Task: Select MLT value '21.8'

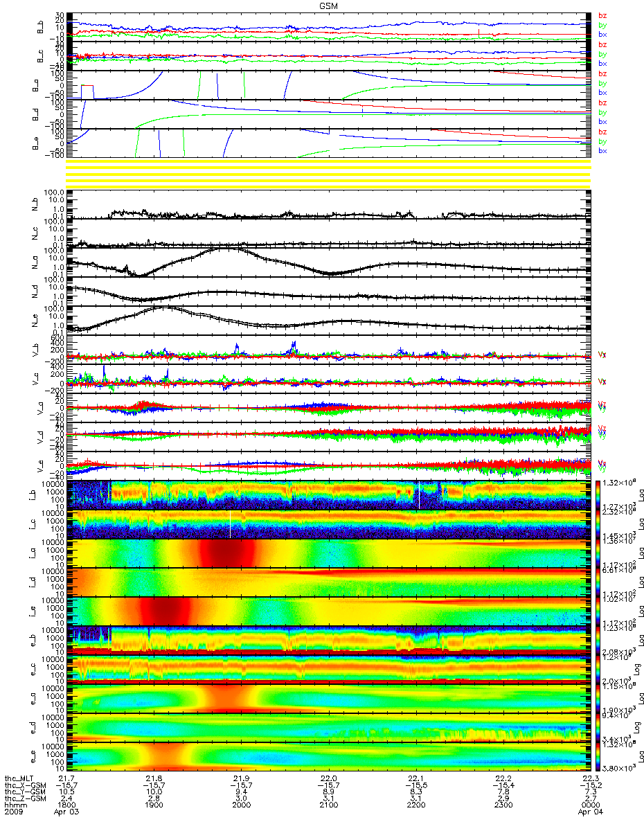Action: coord(155,778)
